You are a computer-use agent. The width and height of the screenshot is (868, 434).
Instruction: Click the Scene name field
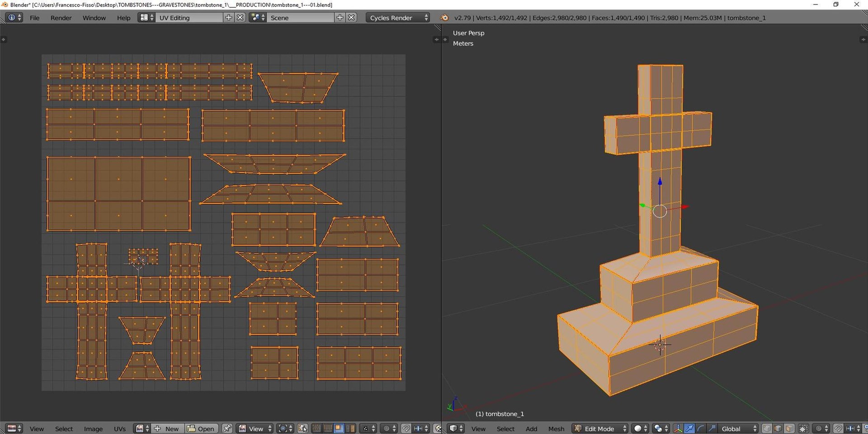pyautogui.click(x=301, y=18)
